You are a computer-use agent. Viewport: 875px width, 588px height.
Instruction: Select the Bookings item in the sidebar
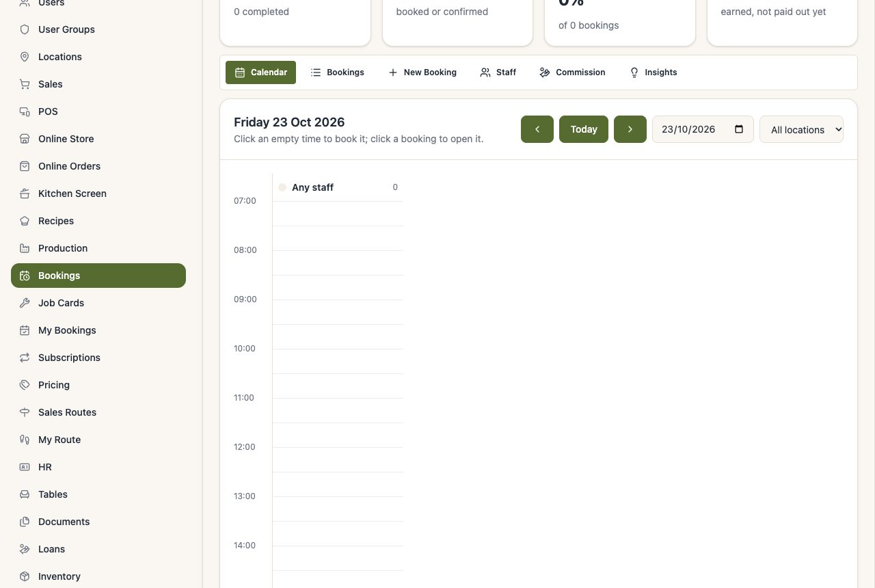98,276
